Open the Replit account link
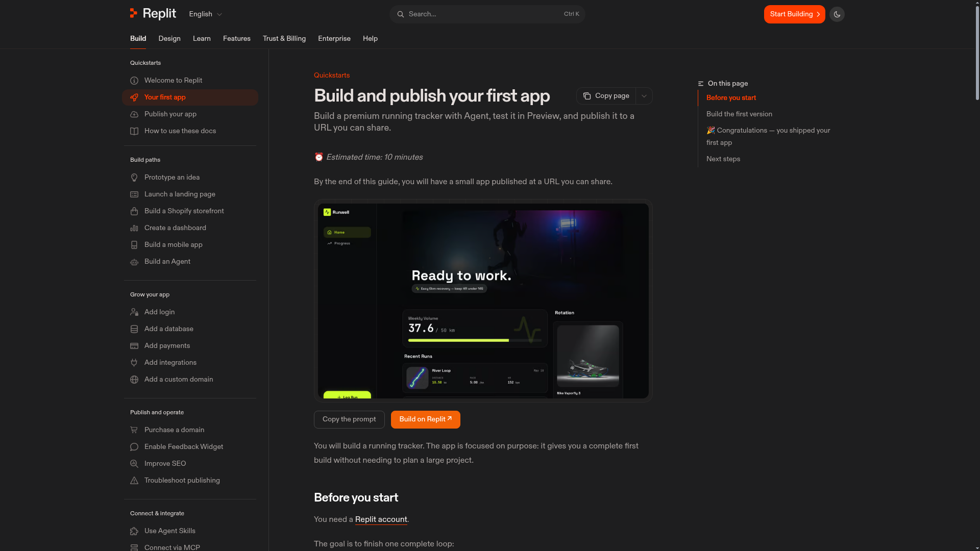Viewport: 980px width, 551px height. (381, 519)
